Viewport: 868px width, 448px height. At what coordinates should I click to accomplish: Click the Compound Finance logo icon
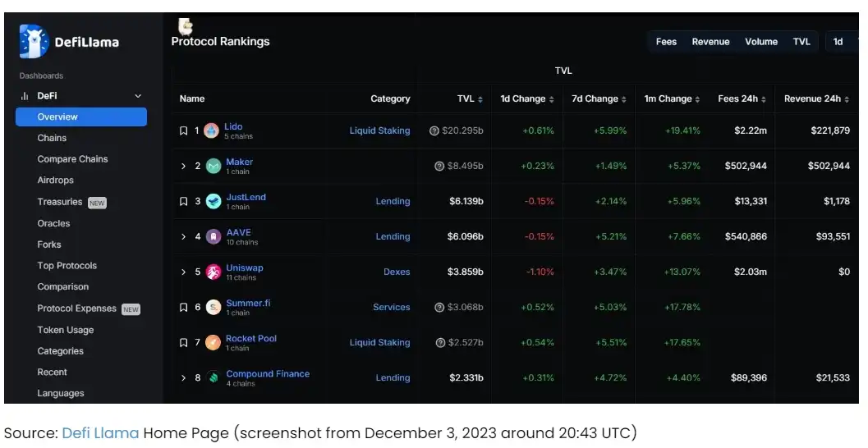[214, 377]
